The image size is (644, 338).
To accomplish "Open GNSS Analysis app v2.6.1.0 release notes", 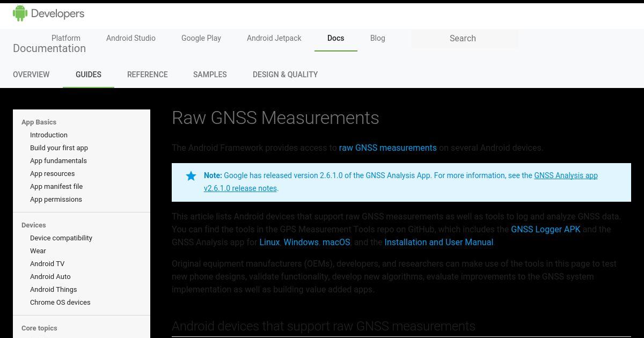I will [x=401, y=182].
